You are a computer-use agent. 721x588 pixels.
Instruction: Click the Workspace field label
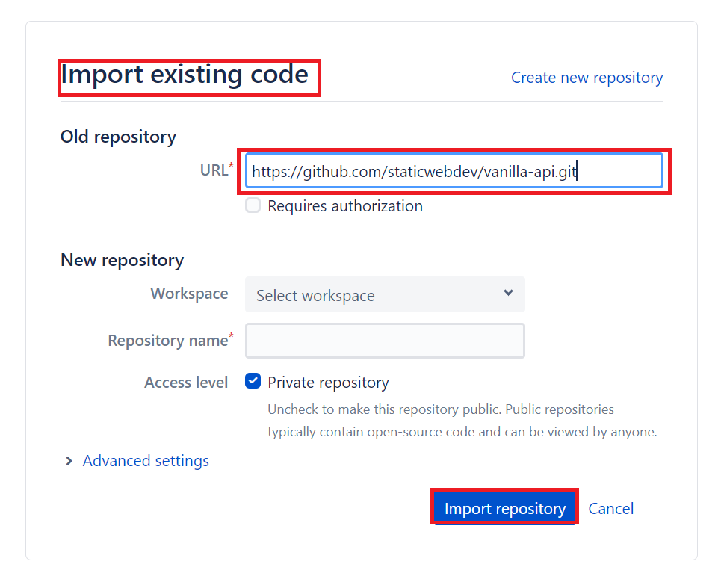click(x=190, y=294)
